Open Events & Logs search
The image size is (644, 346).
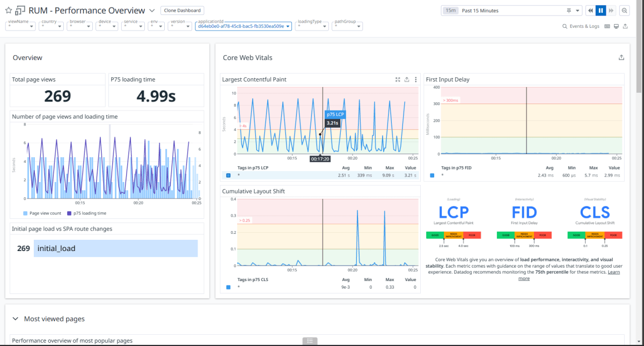click(x=581, y=26)
